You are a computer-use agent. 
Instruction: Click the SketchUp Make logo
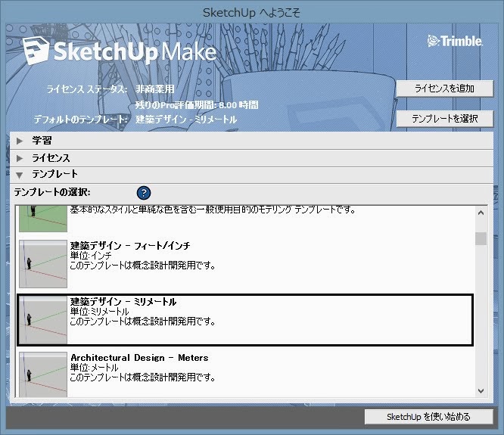120,51
